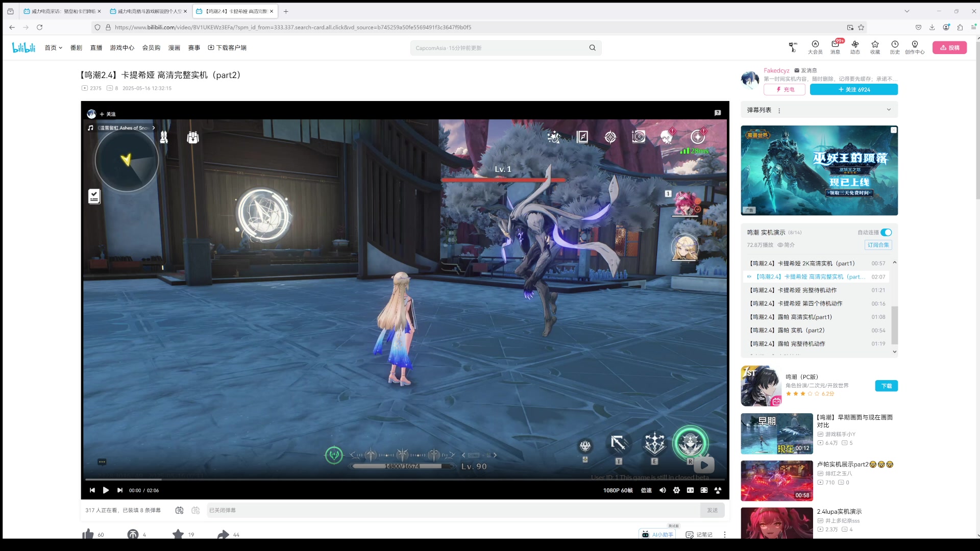Viewport: 980px width, 551px height.
Task: Open 收藏 favorites icon
Action: point(875,47)
